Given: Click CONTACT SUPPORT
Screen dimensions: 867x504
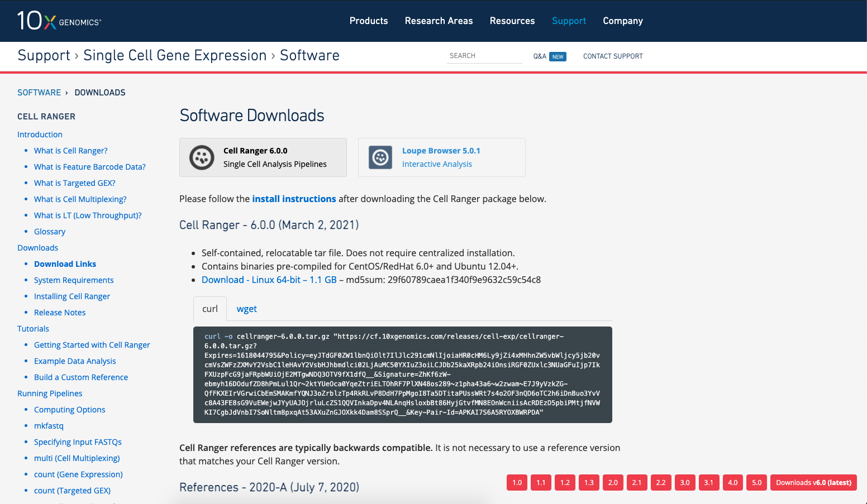Looking at the screenshot, I should coord(613,56).
